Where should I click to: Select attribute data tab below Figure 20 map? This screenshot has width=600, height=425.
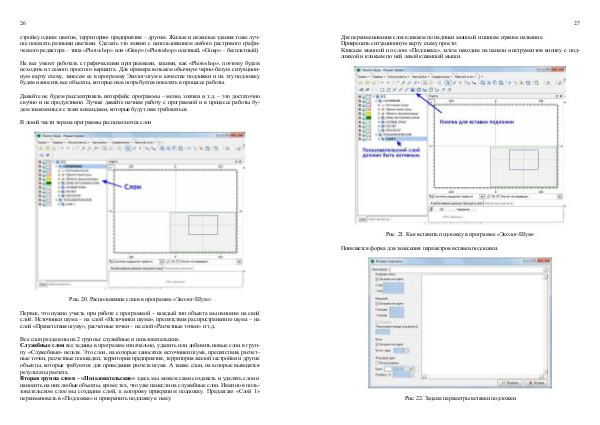tap(136, 268)
